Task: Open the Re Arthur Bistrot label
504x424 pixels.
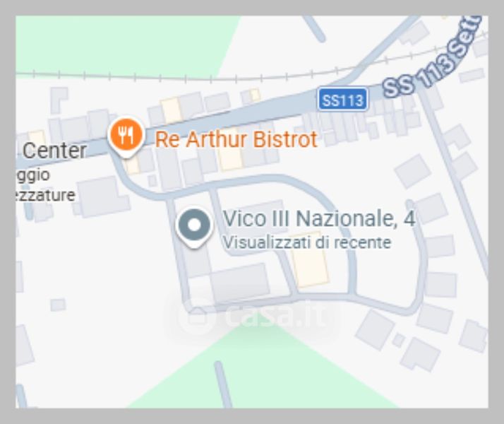Action: [236, 140]
